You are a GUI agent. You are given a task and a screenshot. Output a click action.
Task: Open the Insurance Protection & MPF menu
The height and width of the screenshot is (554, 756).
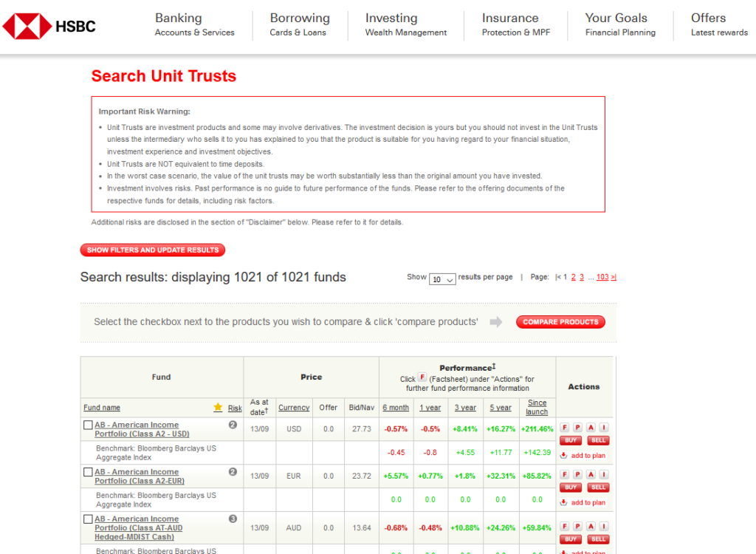click(x=515, y=24)
